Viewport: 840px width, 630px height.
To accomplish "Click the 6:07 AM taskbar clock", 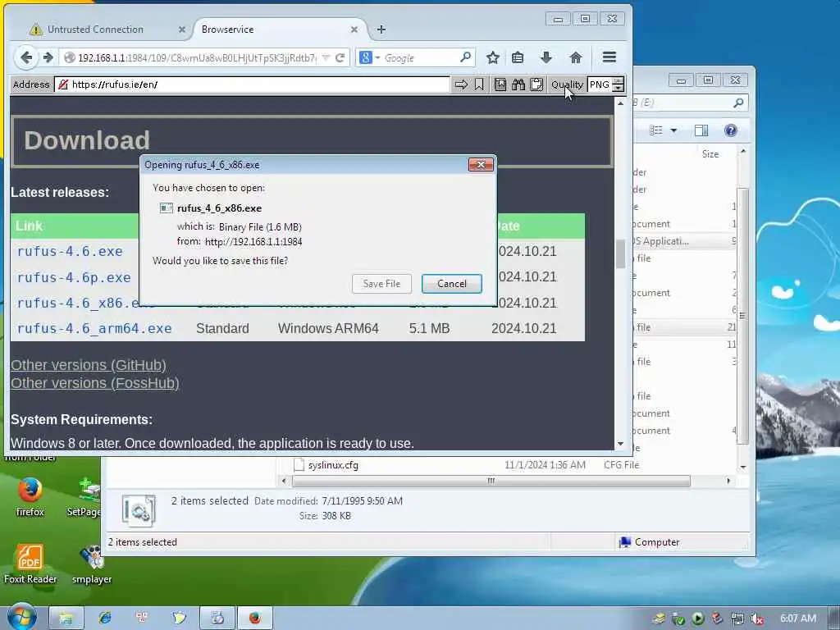I will [x=798, y=619].
